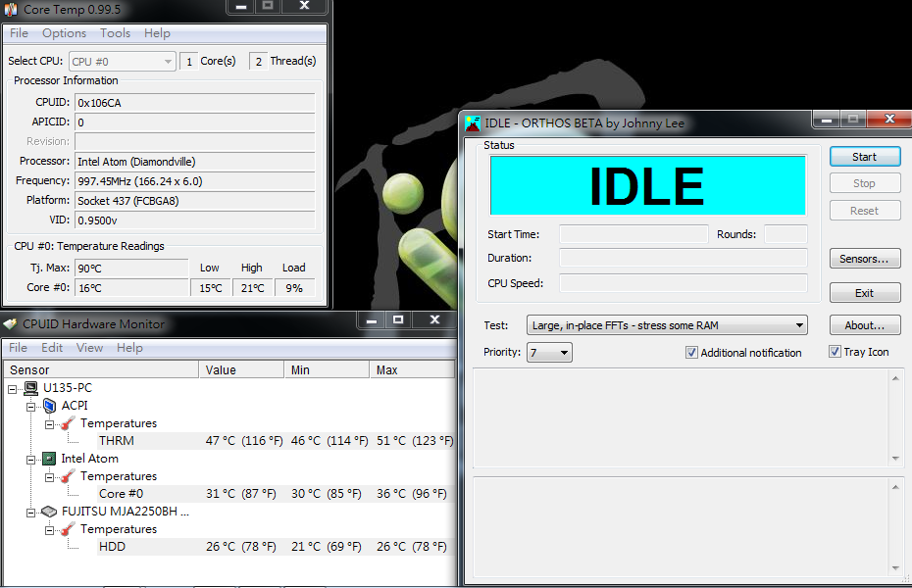Click the ORTHOS title bar icon

tap(473, 123)
